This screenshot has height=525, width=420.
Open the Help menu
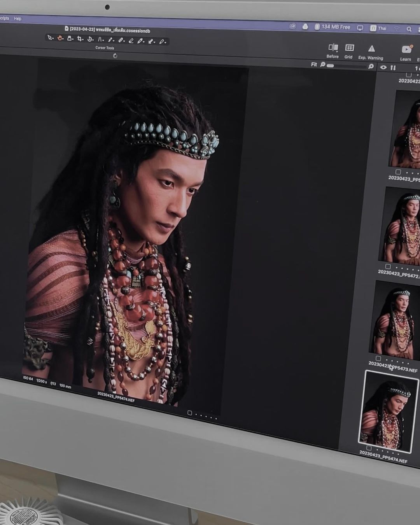coord(18,18)
